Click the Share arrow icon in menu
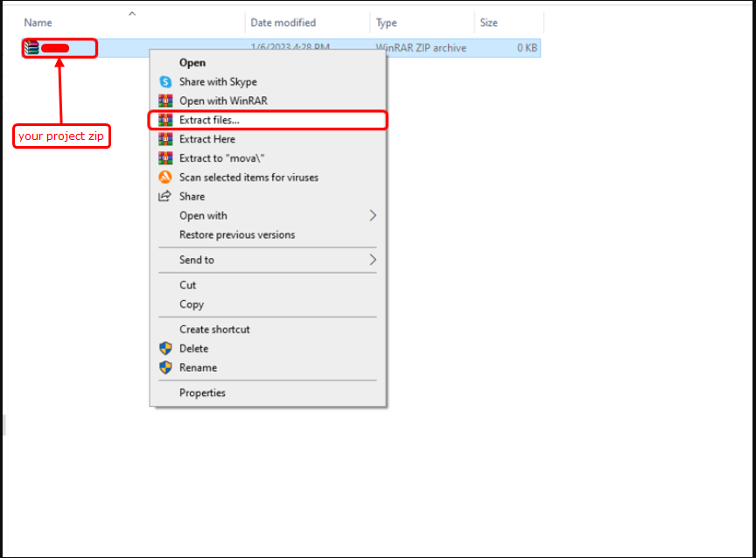756x558 pixels. pos(165,197)
